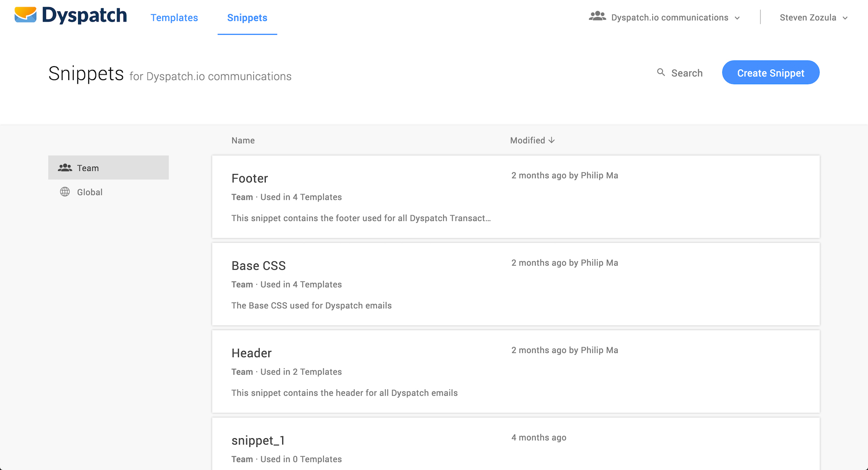Viewport: 868px width, 470px height.
Task: Click Footer's 'Used in 4 Templates' text
Action: point(301,197)
